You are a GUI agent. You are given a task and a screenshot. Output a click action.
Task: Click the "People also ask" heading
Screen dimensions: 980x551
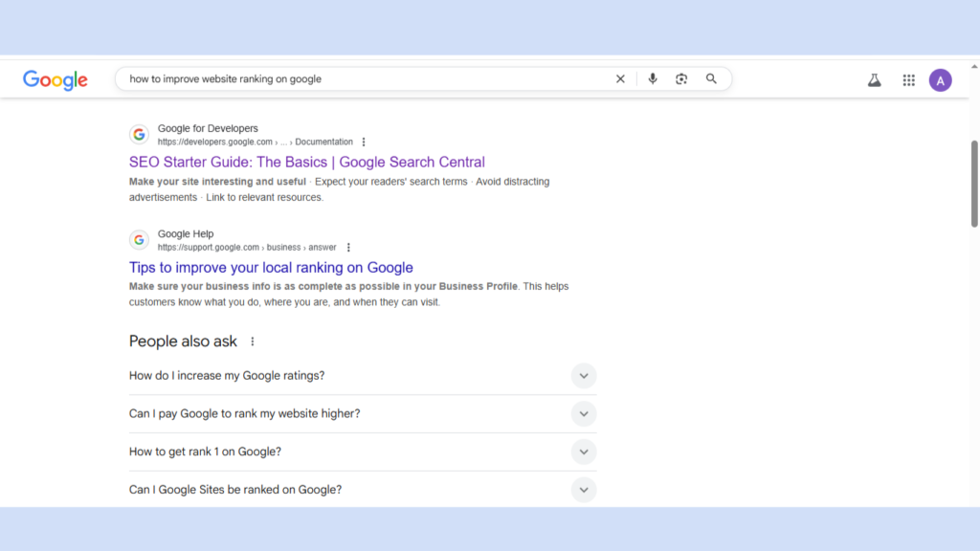[x=183, y=342]
